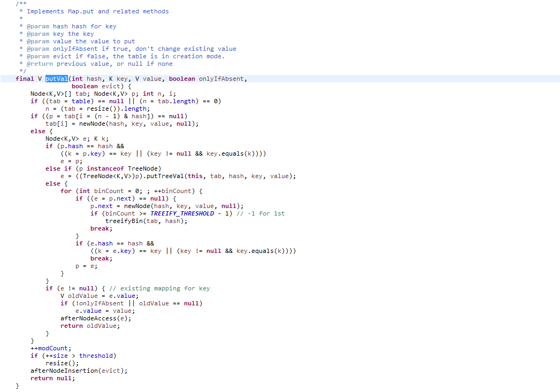
Task: Click 'if (++size > threshold)' line
Action: tap(73, 356)
